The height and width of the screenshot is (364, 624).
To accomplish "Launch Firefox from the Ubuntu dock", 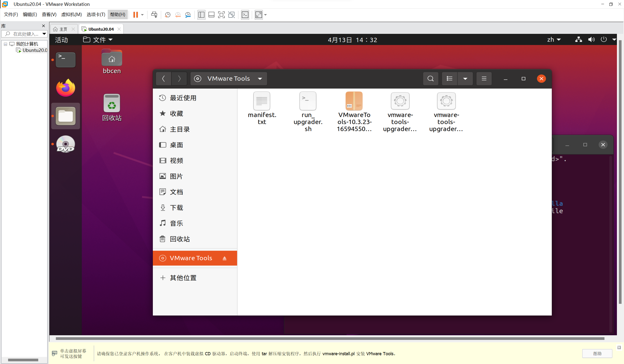I will [65, 88].
